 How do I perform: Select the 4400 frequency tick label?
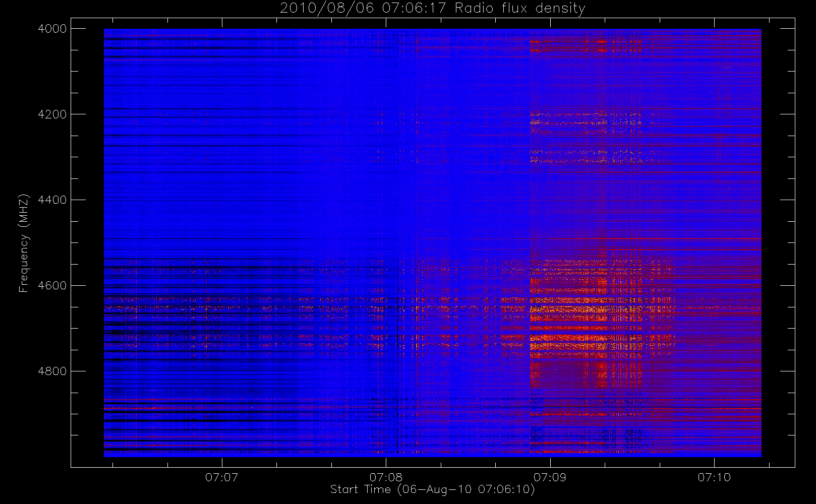pyautogui.click(x=52, y=200)
